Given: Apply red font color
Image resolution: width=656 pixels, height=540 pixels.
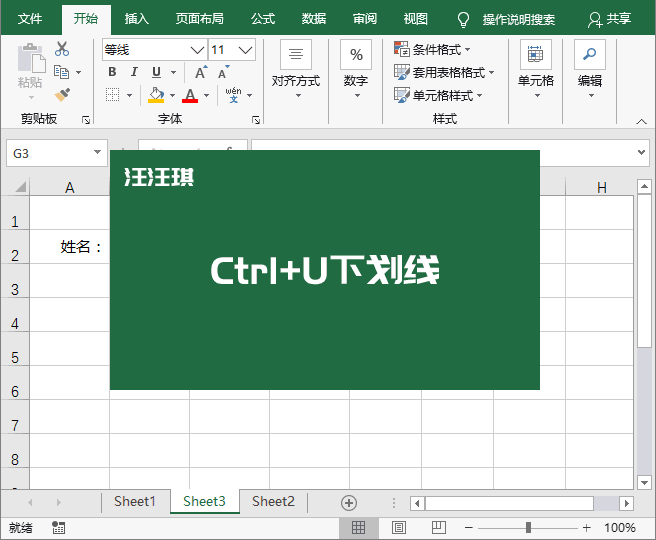Looking at the screenshot, I should point(190,95).
